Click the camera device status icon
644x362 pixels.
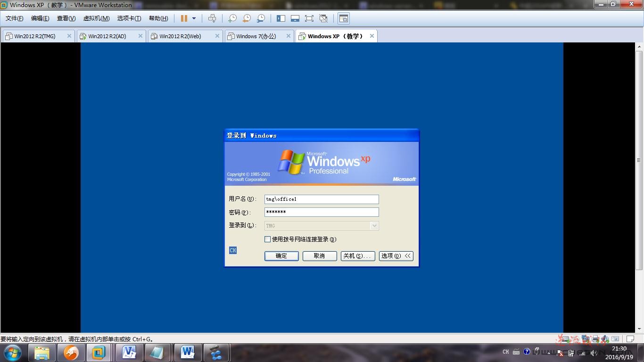coord(615,339)
